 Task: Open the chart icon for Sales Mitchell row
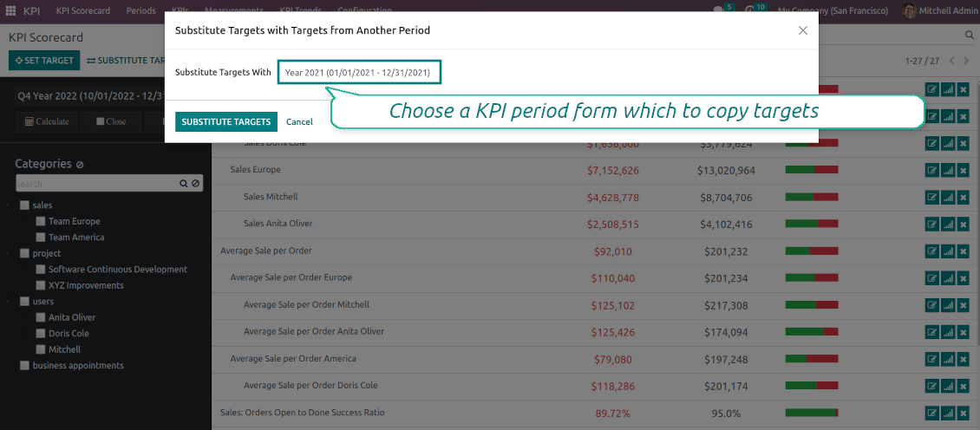coord(947,197)
